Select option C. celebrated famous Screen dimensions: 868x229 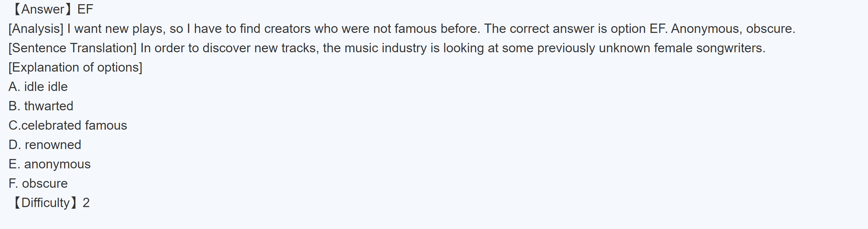point(68,125)
